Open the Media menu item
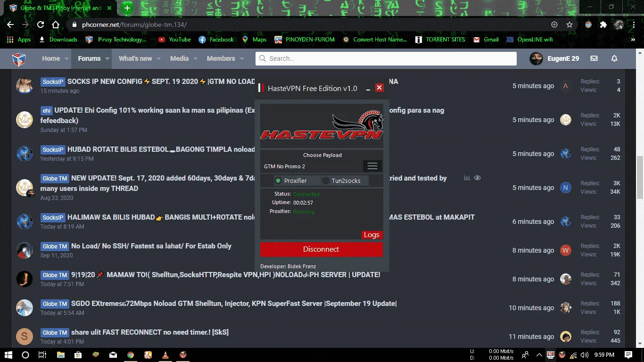 point(179,58)
